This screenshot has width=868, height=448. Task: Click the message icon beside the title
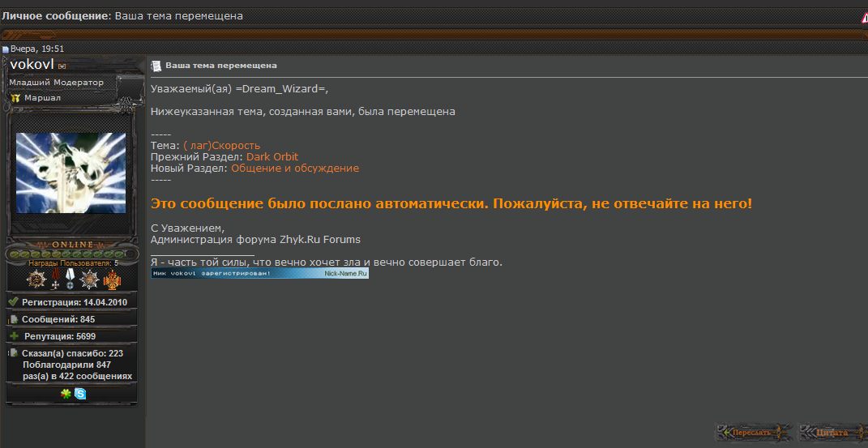(156, 66)
